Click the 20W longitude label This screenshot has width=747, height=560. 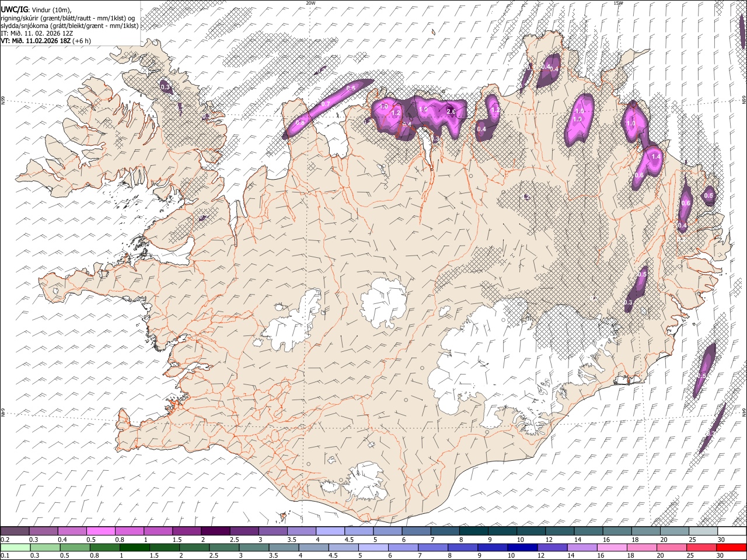coord(310,3)
